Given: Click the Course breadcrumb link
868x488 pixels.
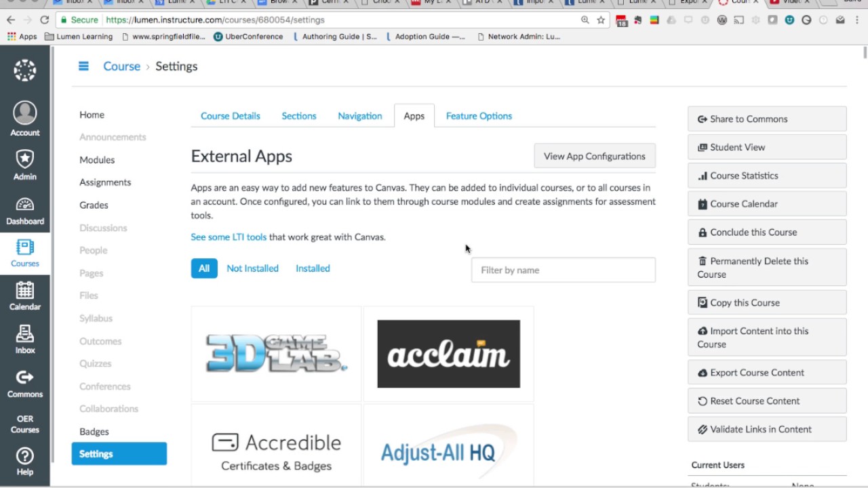Looking at the screenshot, I should (x=121, y=66).
